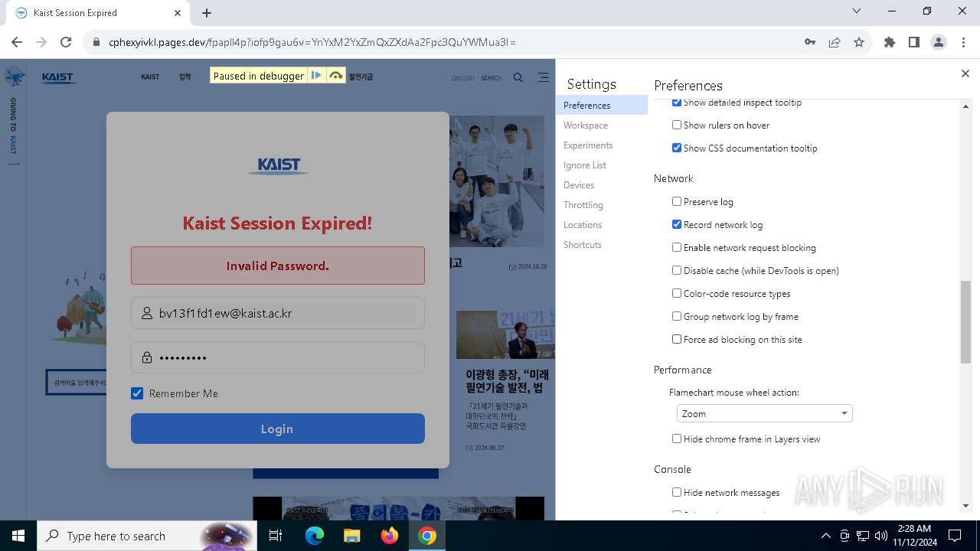Open the Ignore List settings tab
The width and height of the screenshot is (980, 551).
coord(602,165)
